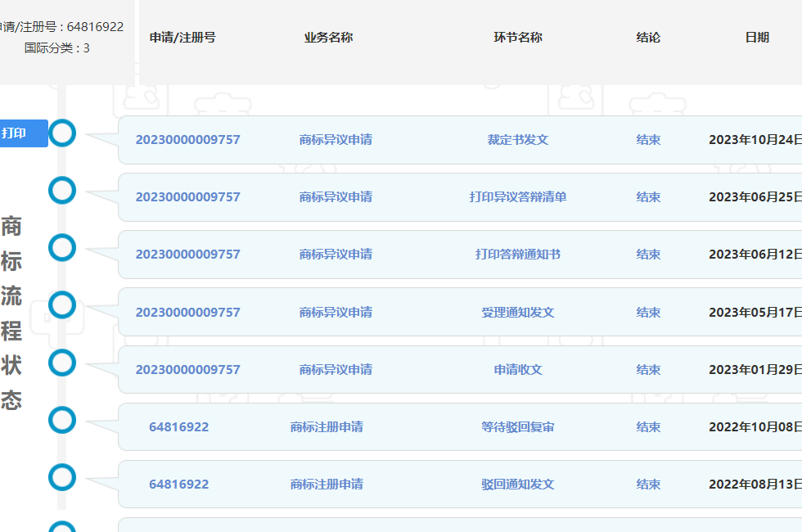Screen dimensions: 802x532
Task: Click the 驳回通知发文 link
Action: 517,485
